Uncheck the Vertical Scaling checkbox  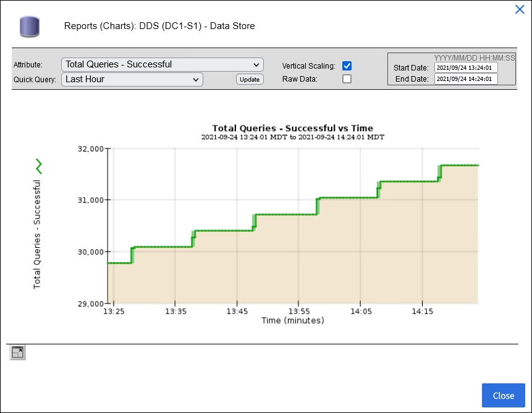point(347,66)
